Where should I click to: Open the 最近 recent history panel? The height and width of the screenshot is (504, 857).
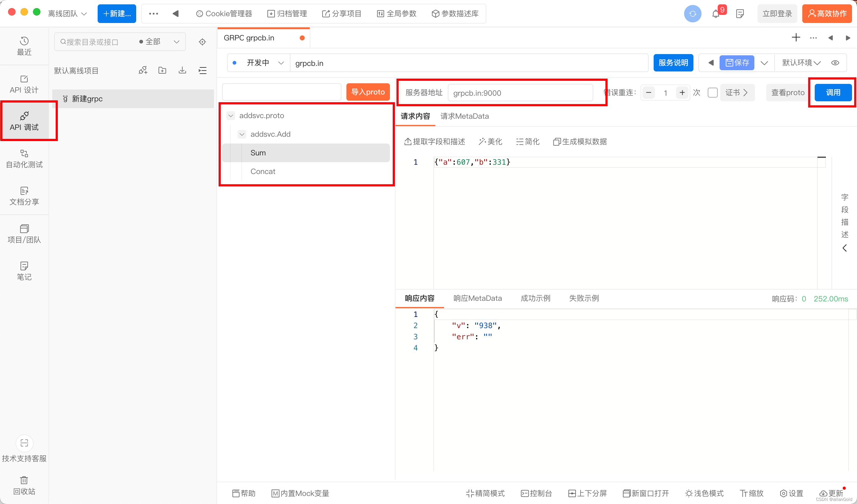point(24,46)
